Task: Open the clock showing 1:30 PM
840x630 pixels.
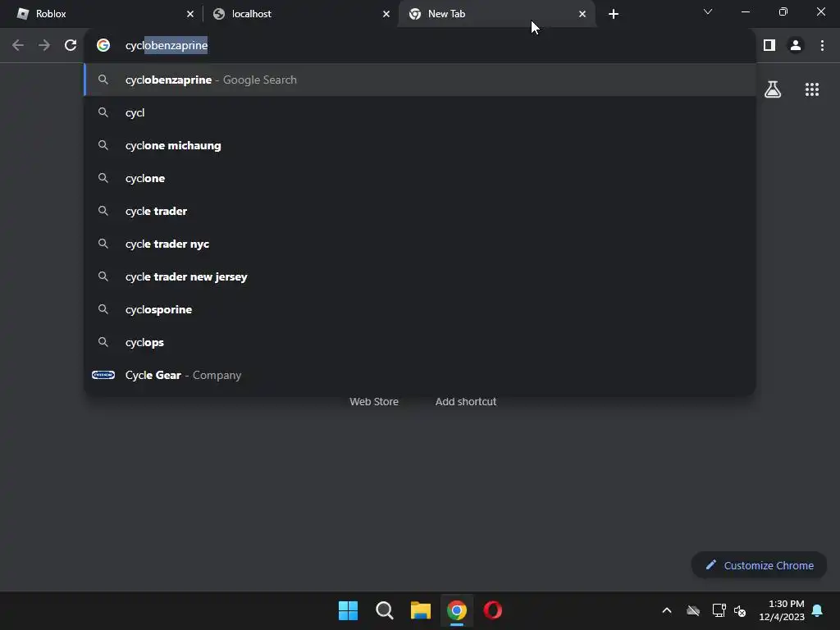Action: click(x=782, y=610)
